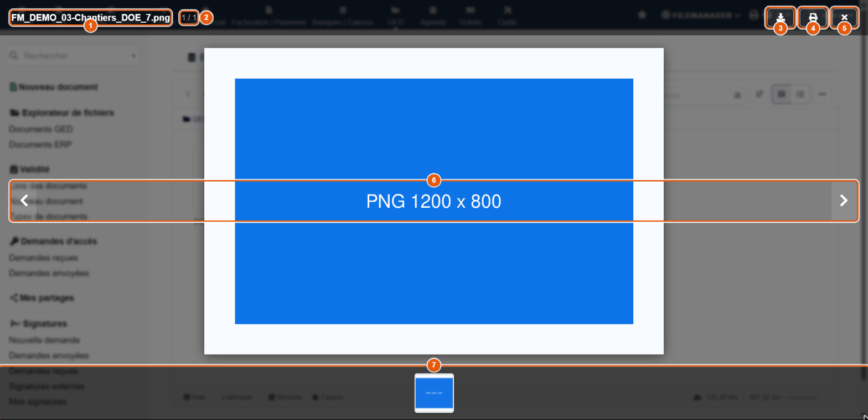Image resolution: width=868 pixels, height=420 pixels.
Task: Open Mes signatures in the sidebar
Action: [38, 402]
